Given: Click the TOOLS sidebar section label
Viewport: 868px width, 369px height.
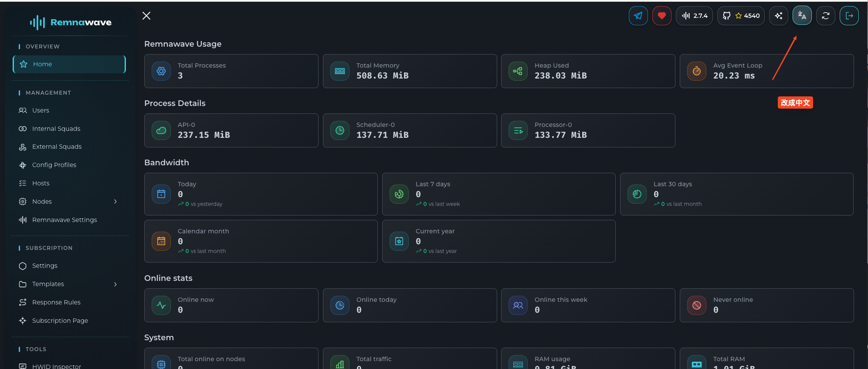Looking at the screenshot, I should [x=36, y=349].
